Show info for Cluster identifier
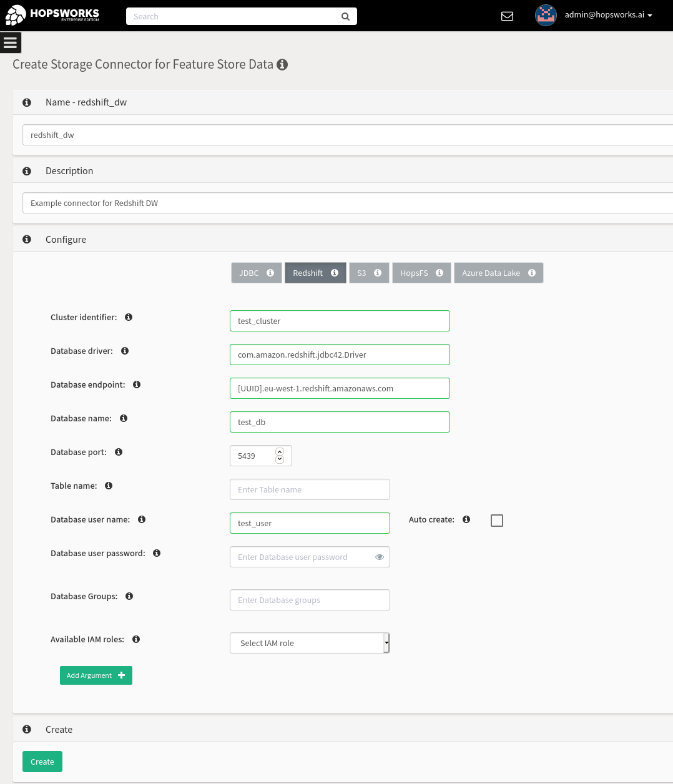Screen dimensions: 673x784 click(x=129, y=317)
